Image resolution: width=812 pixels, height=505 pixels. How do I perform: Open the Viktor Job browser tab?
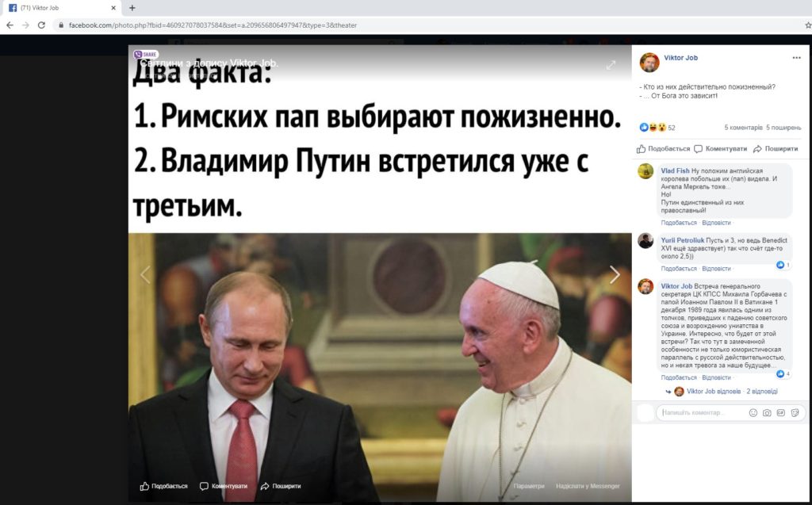click(61, 8)
